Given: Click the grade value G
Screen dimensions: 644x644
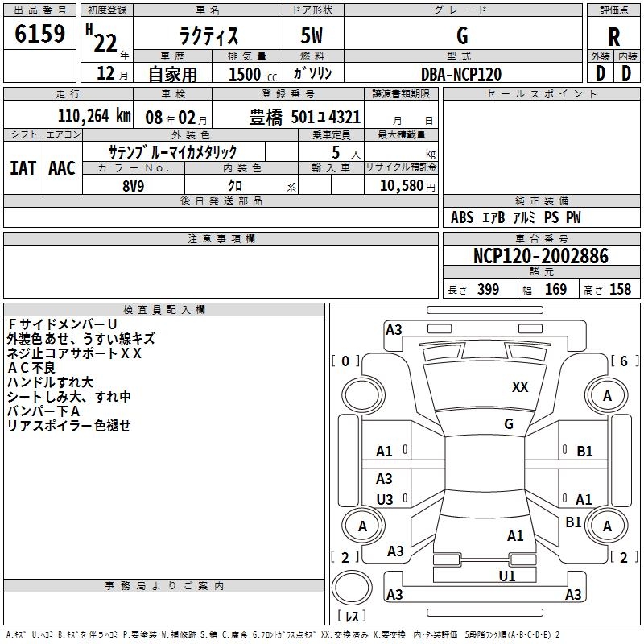Looking at the screenshot, I should [x=462, y=35].
